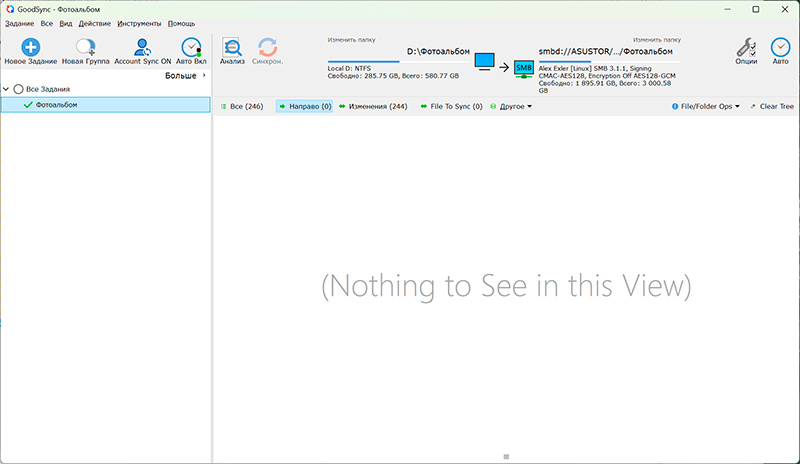The width and height of the screenshot is (800, 464).
Task: Select the Фотоальбом job in list
Action: pos(56,104)
